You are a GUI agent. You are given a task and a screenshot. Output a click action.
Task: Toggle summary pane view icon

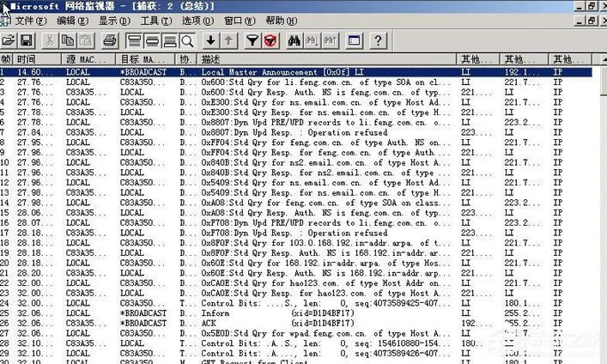click(x=134, y=40)
